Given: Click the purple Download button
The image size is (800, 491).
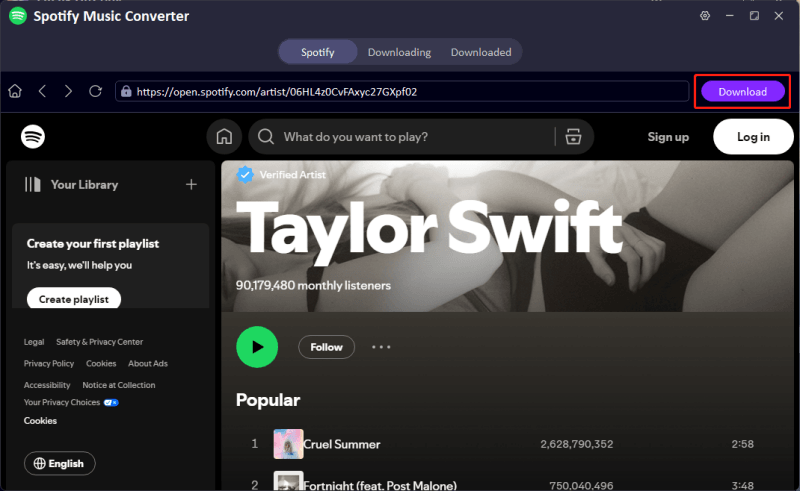Looking at the screenshot, I should pos(743,92).
